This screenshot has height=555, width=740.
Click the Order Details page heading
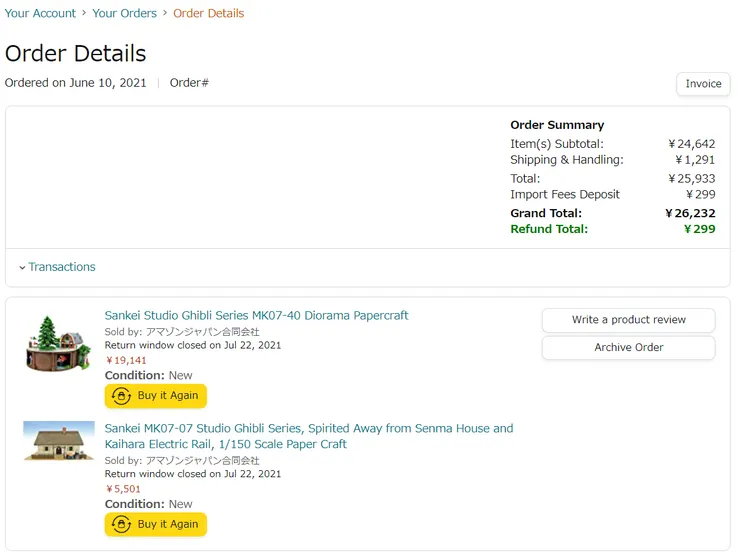[76, 54]
